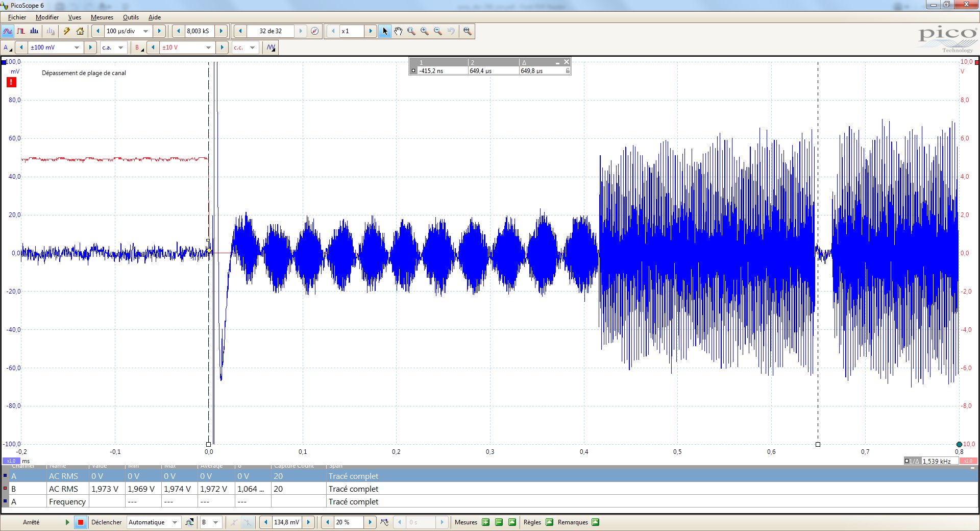980x531 pixels.
Task: Toggle the ruler legend lock icon
Action: [x=567, y=71]
